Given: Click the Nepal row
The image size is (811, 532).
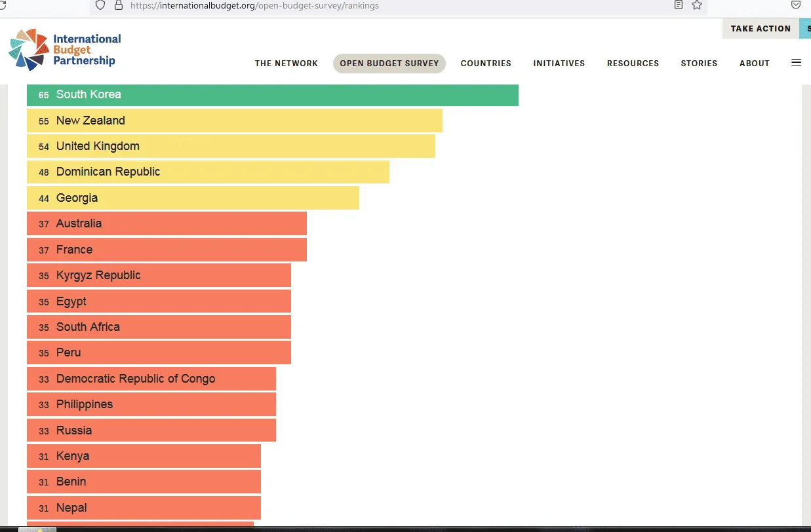Looking at the screenshot, I should 144,508.
